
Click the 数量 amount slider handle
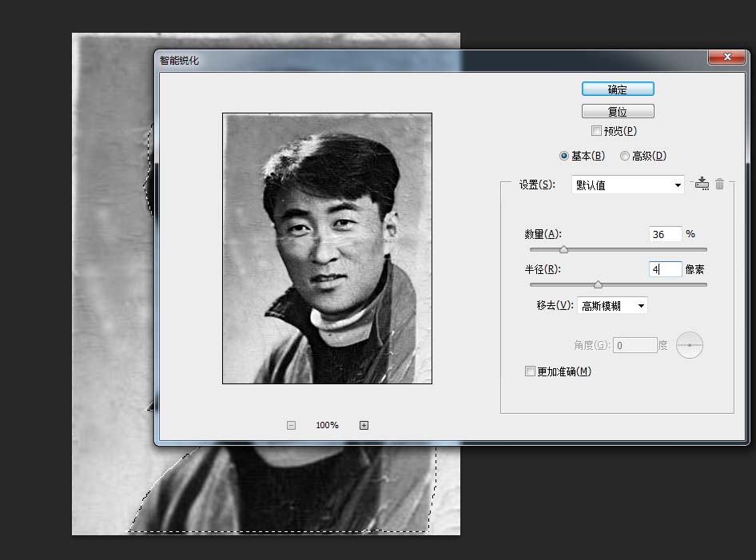564,248
